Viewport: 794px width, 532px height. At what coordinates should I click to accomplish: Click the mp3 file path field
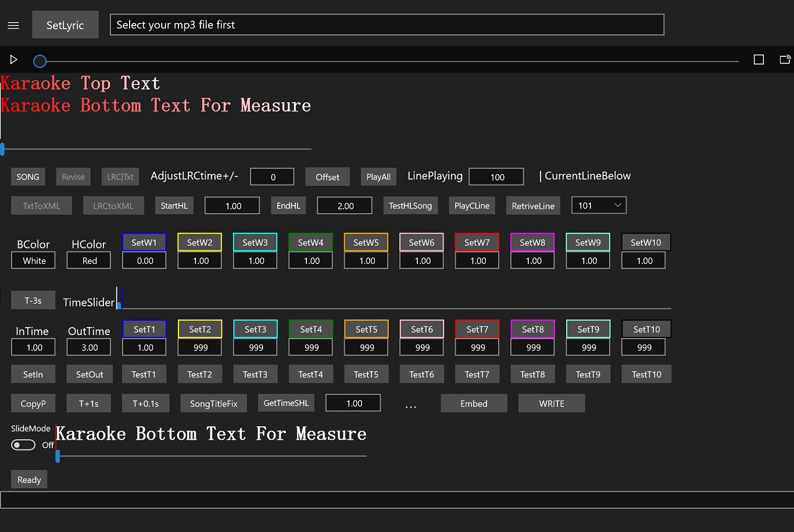pos(387,25)
